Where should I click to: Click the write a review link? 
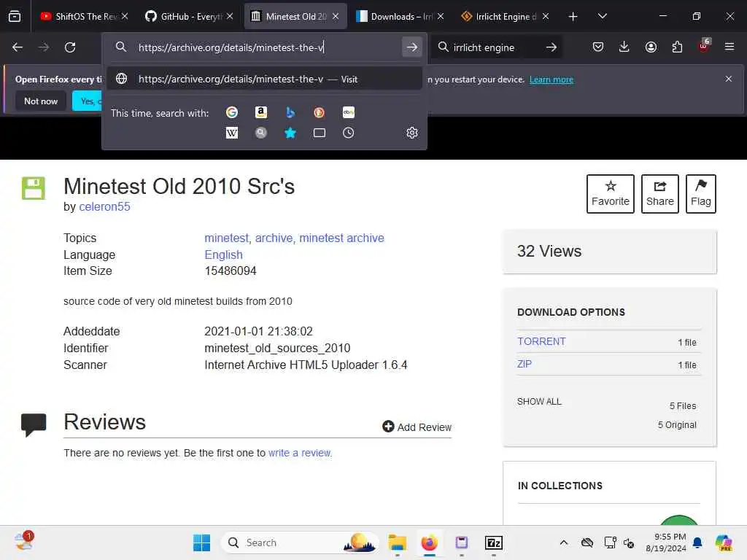[x=300, y=453]
